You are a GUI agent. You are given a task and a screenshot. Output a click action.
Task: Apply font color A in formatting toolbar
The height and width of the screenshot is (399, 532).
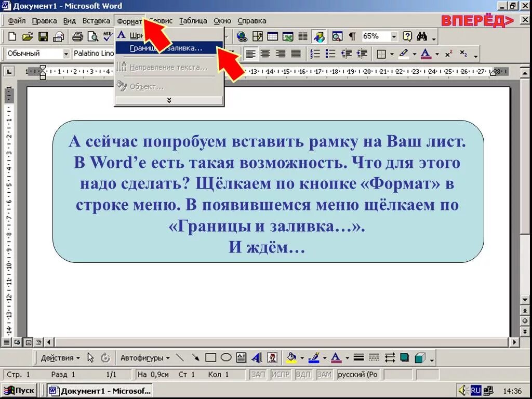426,54
